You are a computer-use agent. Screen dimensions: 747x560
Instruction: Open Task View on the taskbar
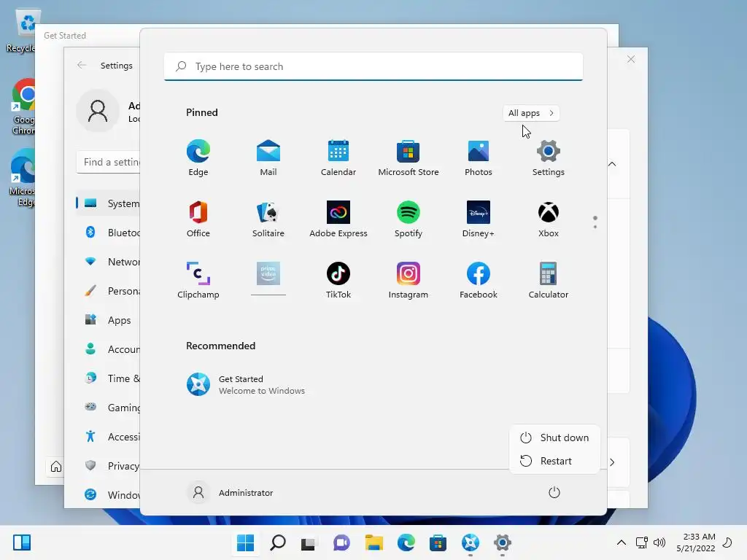pyautogui.click(x=309, y=542)
